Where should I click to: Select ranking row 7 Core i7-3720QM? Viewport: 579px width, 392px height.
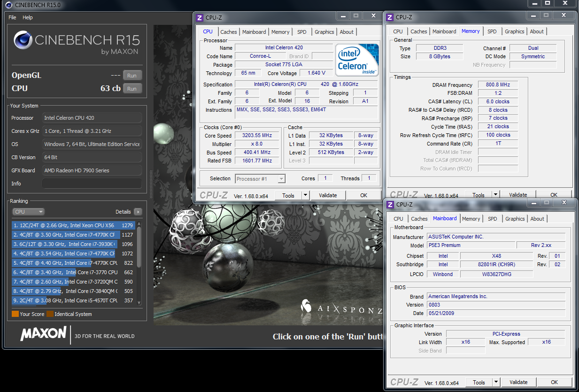click(74, 282)
